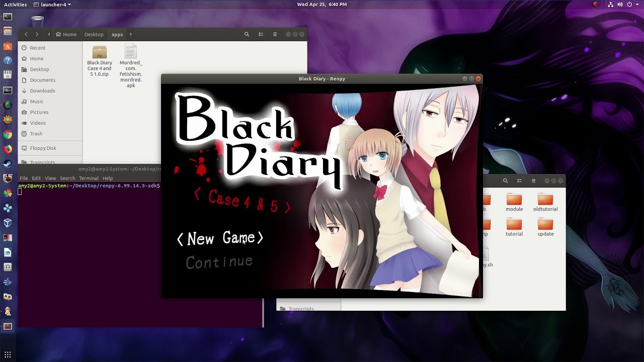Image resolution: width=644 pixels, height=362 pixels.
Task: Open the terminal Search menu
Action: tap(67, 178)
